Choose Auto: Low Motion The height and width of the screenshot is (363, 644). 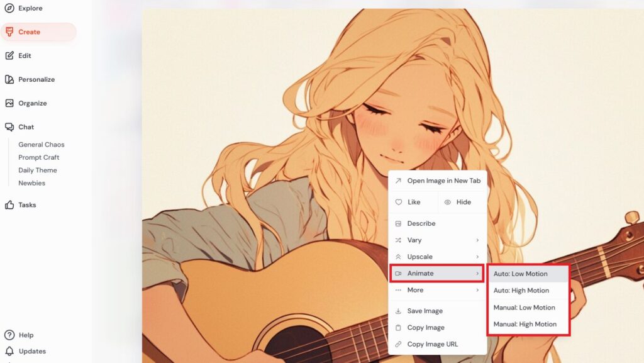(x=528, y=274)
